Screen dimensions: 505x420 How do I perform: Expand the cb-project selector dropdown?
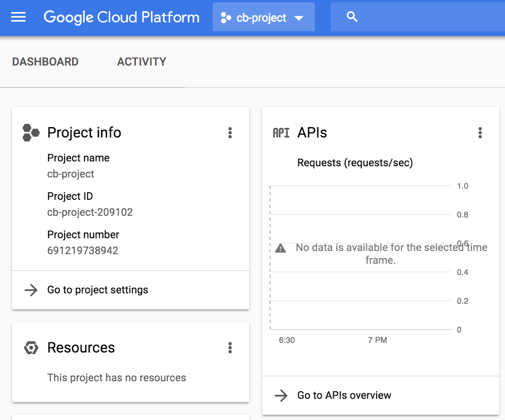point(299,18)
